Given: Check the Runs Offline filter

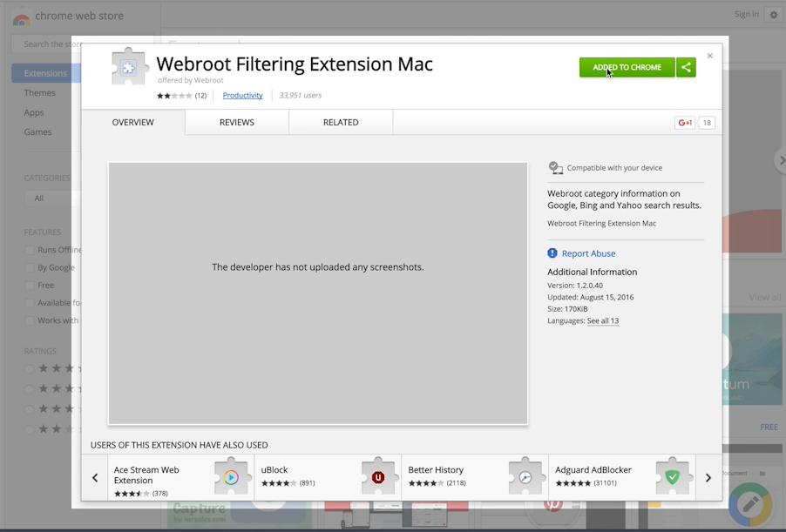Looking at the screenshot, I should point(30,250).
